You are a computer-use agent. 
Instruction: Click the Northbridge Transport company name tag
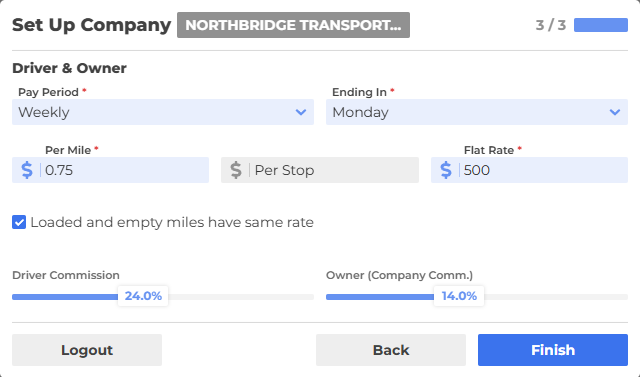tap(293, 25)
